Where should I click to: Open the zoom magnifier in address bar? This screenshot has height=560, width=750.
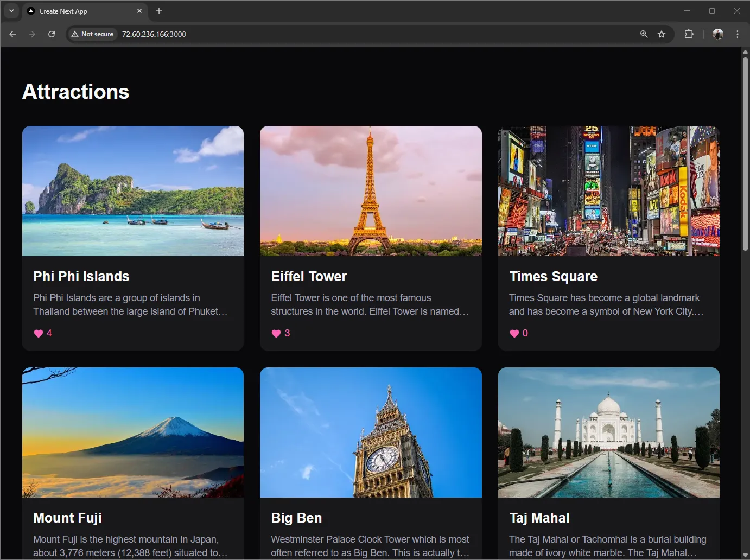pos(644,34)
